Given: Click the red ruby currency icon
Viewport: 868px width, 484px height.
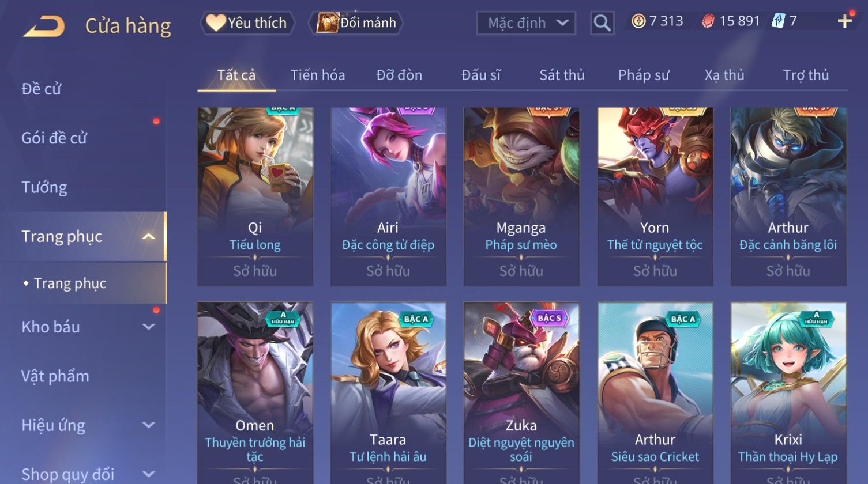Looking at the screenshot, I should point(708,21).
